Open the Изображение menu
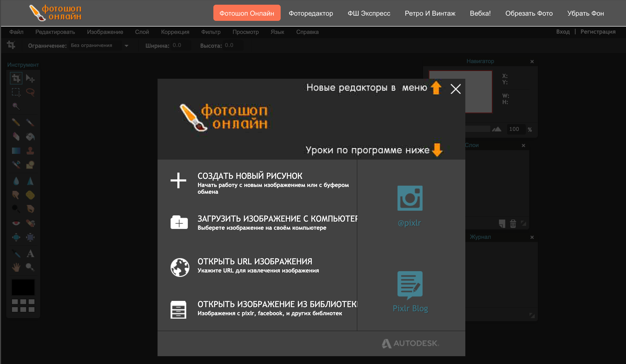 click(x=105, y=32)
